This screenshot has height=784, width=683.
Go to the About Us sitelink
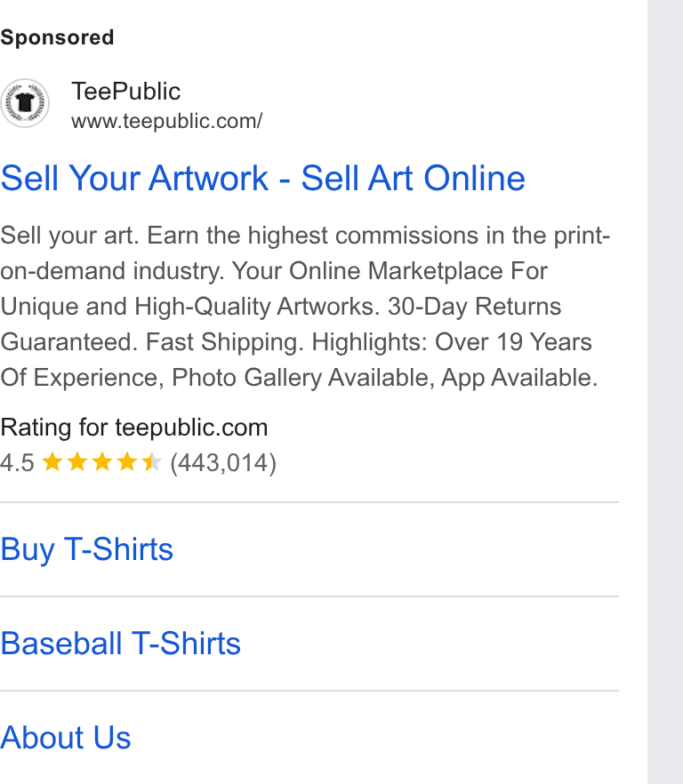[66, 738]
